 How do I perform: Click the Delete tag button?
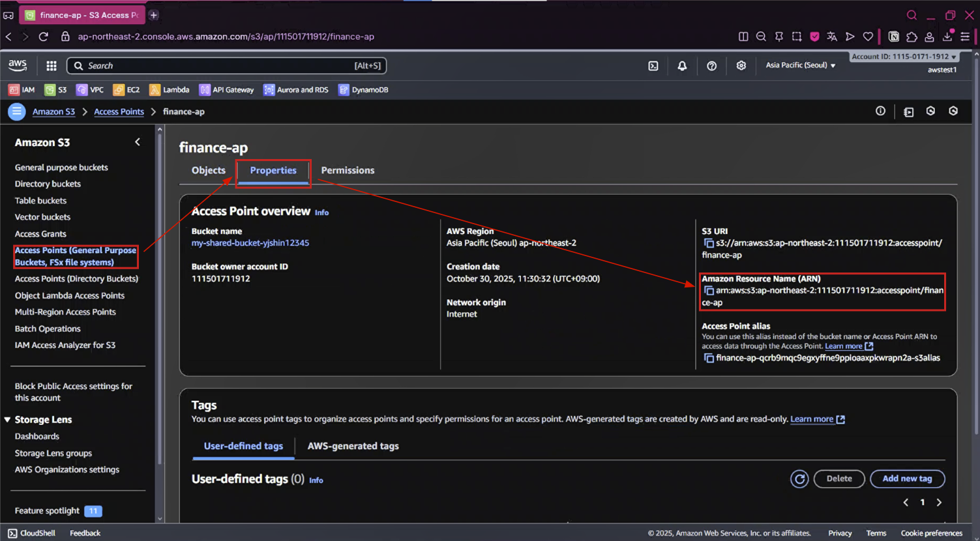coord(839,479)
